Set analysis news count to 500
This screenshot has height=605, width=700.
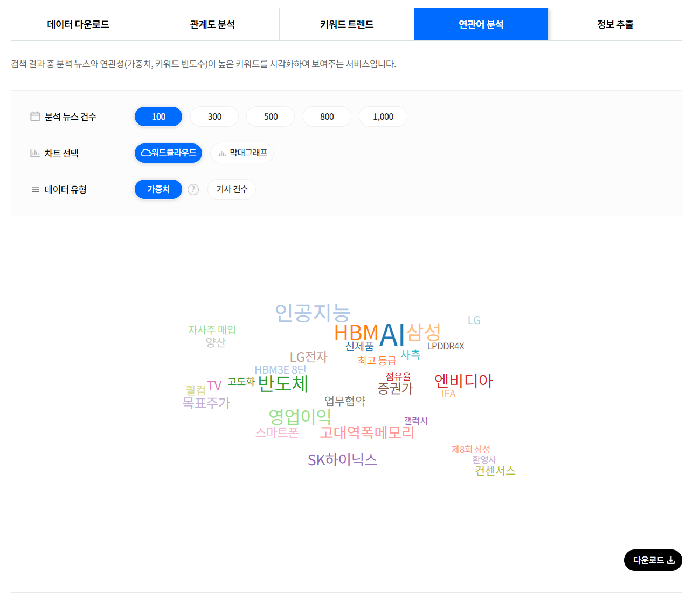click(x=271, y=116)
